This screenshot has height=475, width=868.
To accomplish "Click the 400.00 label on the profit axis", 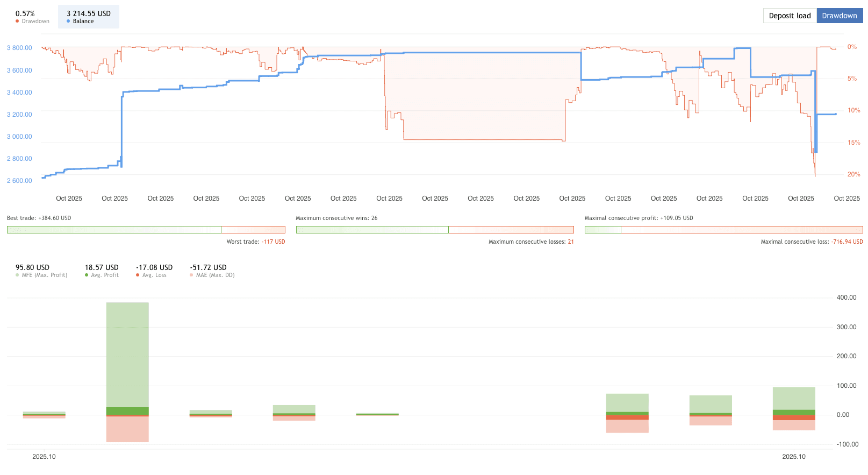I will point(846,297).
